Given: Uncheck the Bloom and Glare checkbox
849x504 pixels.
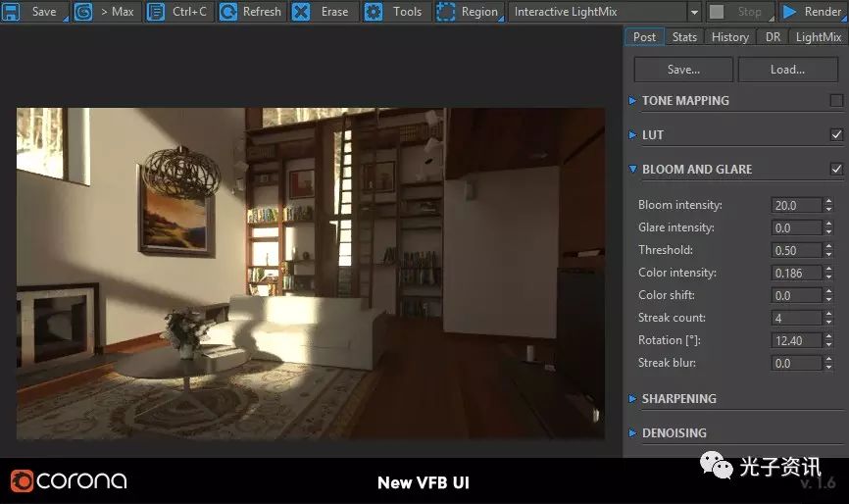Looking at the screenshot, I should pos(836,169).
